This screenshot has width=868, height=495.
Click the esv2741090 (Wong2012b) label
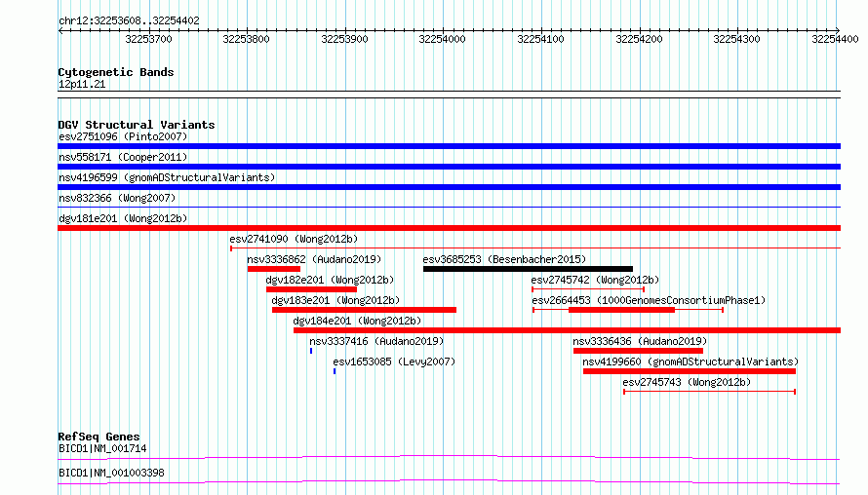294,239
